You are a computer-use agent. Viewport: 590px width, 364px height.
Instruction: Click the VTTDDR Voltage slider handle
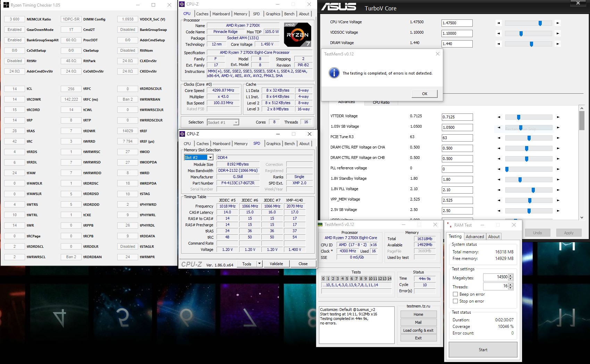[519, 117]
